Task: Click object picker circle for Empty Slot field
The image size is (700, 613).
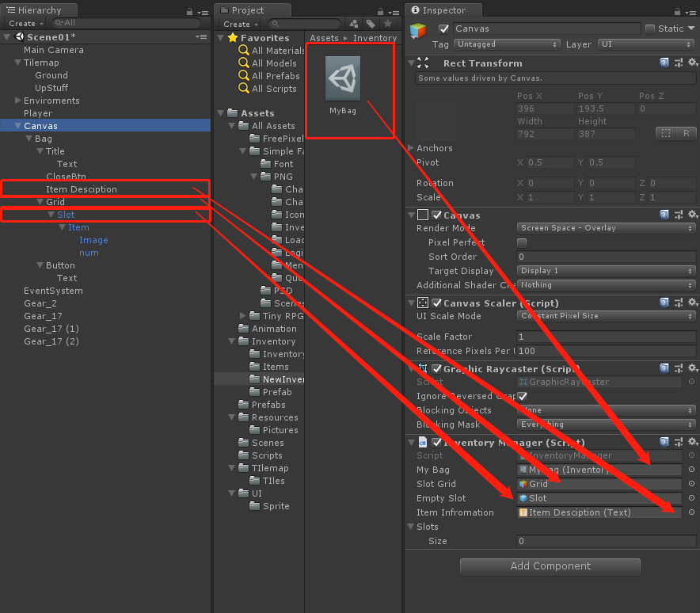Action: tap(691, 498)
